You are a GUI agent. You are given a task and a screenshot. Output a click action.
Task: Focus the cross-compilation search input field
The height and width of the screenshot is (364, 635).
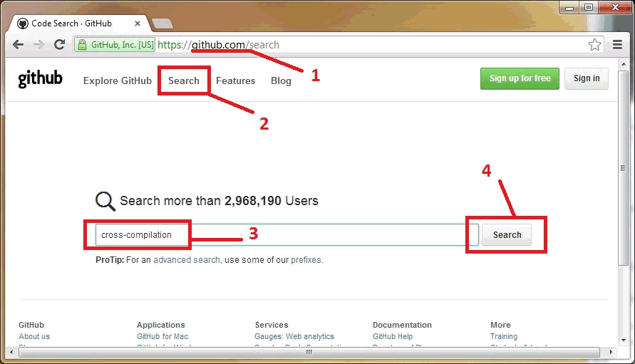tap(285, 235)
